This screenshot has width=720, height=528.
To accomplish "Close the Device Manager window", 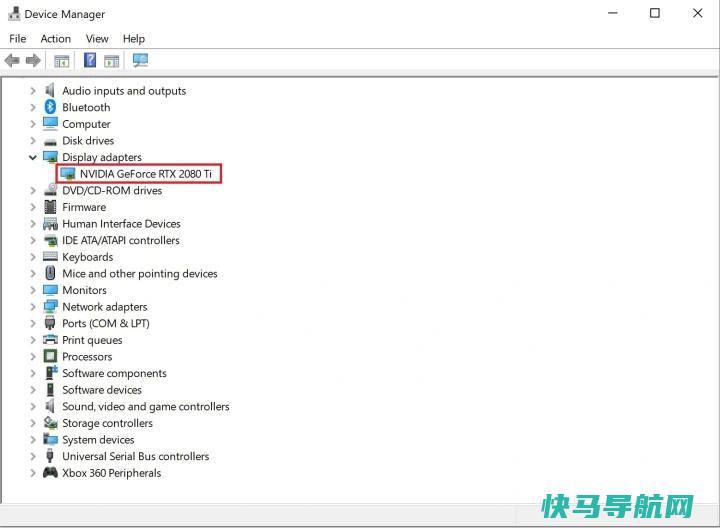I will point(698,13).
